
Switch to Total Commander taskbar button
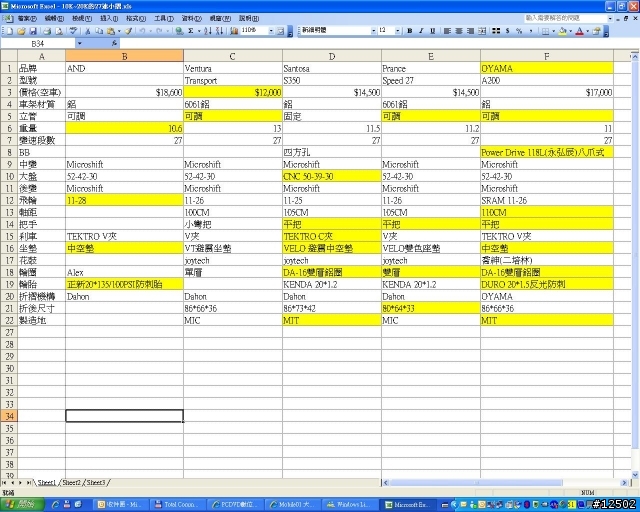[x=178, y=505]
